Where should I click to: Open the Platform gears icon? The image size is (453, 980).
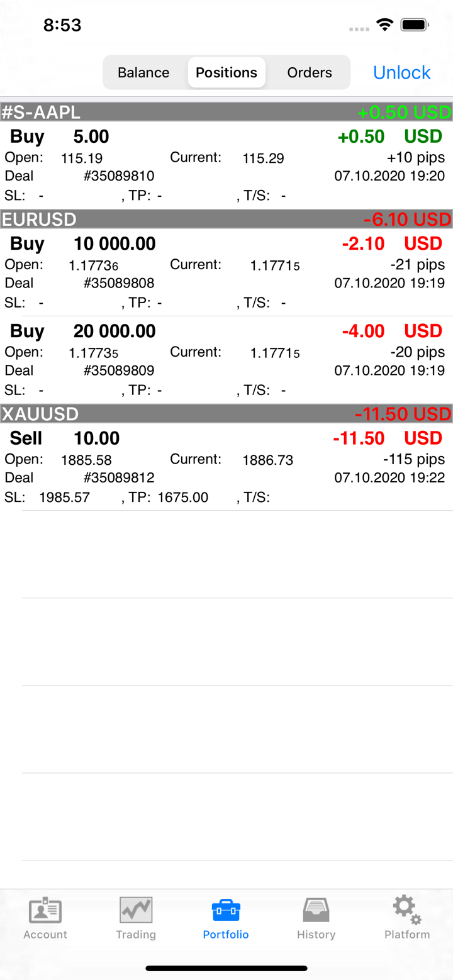(x=407, y=910)
